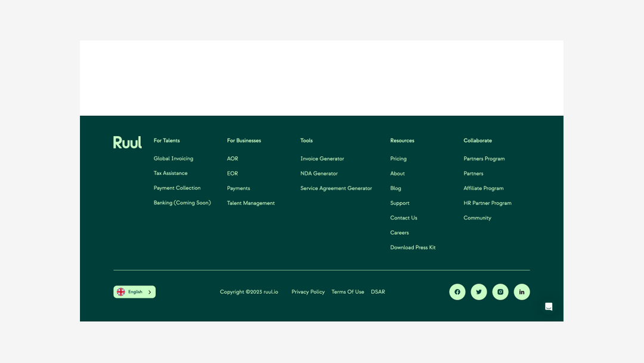The width and height of the screenshot is (644, 363).
Task: Open the Privacy Policy page
Action: 308,292
